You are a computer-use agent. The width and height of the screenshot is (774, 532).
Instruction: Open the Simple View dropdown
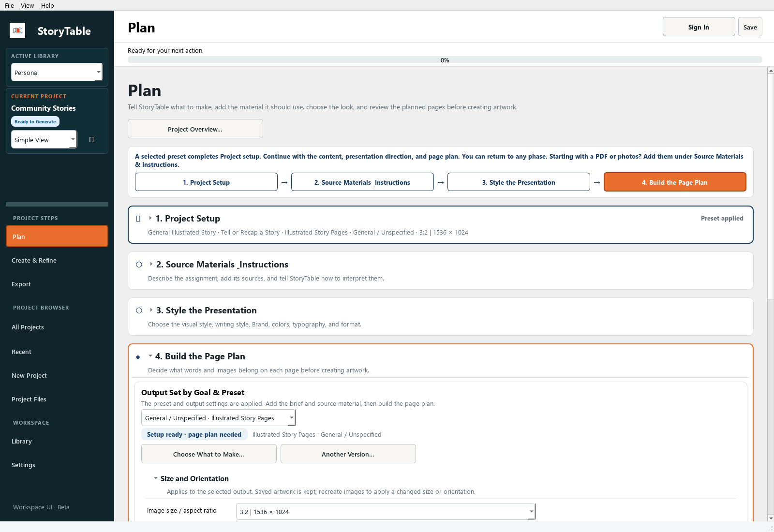point(44,140)
